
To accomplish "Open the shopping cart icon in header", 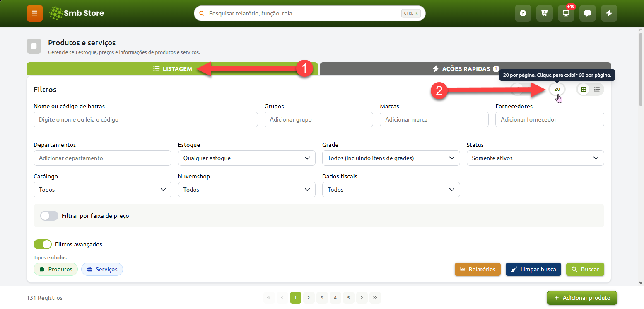I will 545,13.
